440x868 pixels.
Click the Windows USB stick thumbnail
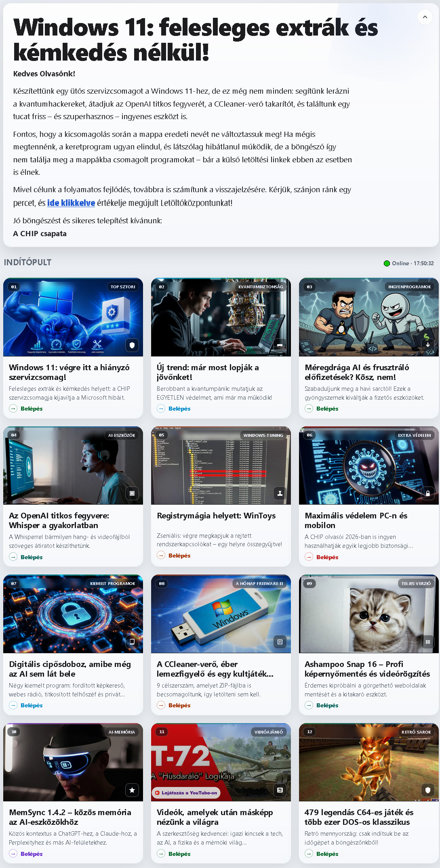click(x=221, y=614)
